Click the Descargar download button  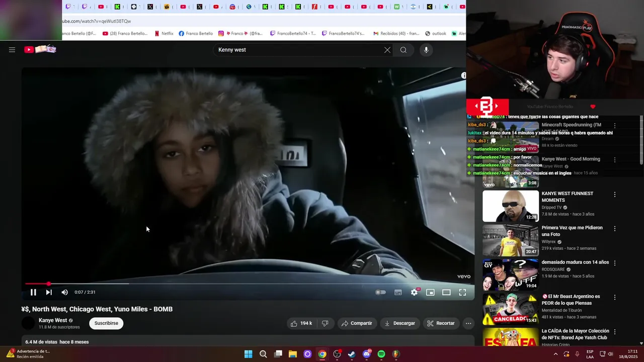[399, 323]
